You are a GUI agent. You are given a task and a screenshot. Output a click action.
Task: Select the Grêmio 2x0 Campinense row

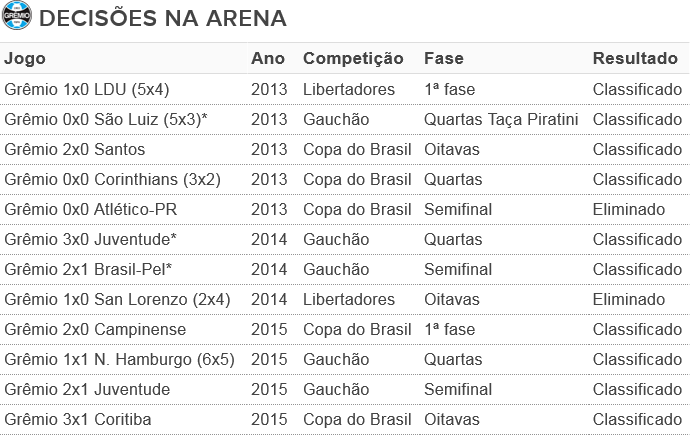[x=345, y=329]
